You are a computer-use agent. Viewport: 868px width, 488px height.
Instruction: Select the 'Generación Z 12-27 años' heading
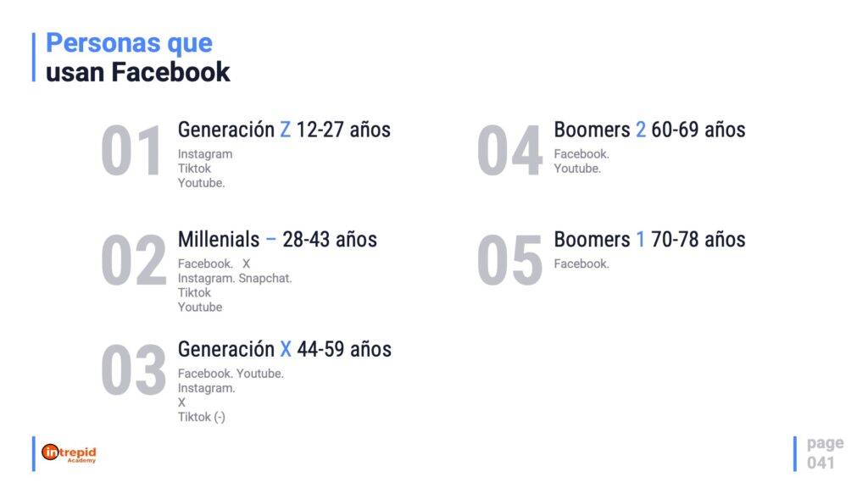(284, 130)
